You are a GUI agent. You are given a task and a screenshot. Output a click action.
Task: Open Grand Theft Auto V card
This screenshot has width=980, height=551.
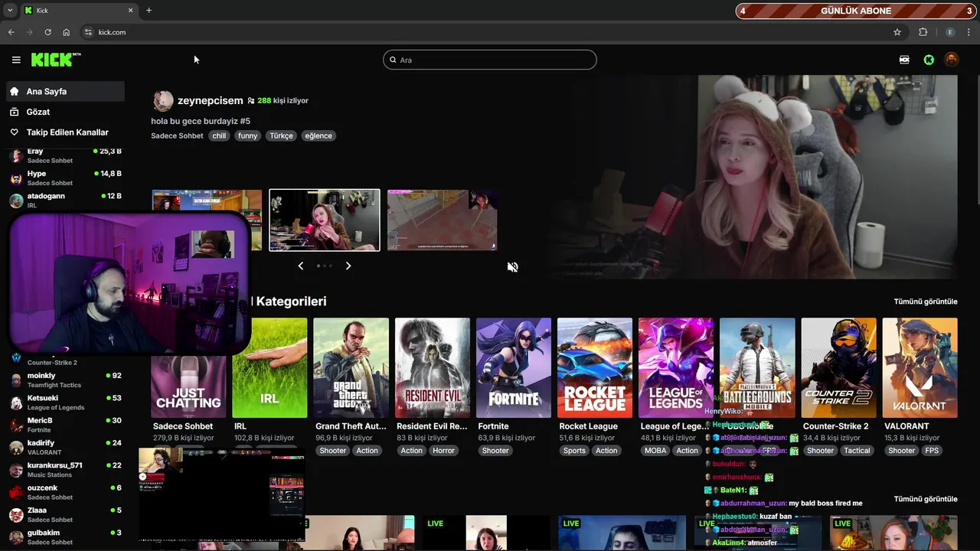351,367
